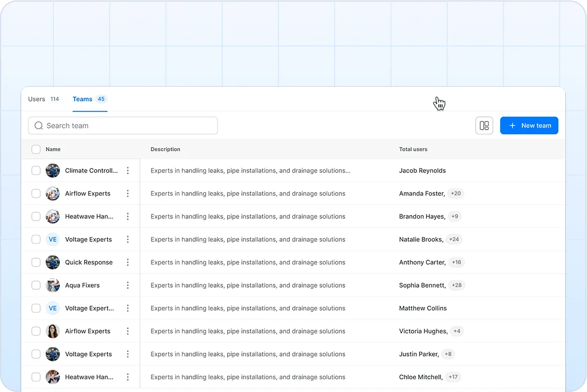Check the box in the Amanda Foster row
587x392 pixels.
[36, 194]
